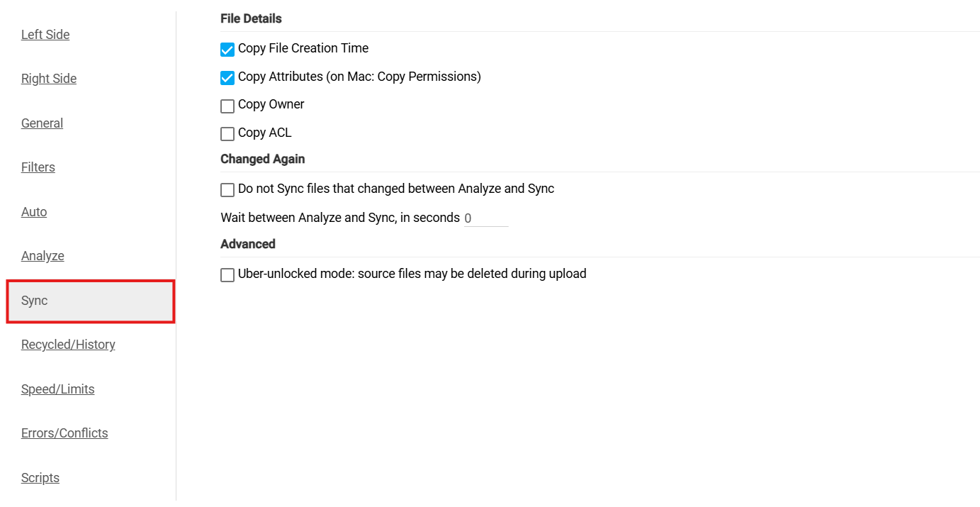Disable Copy File Creation Time
Screen dimensions: 980x507
click(227, 49)
